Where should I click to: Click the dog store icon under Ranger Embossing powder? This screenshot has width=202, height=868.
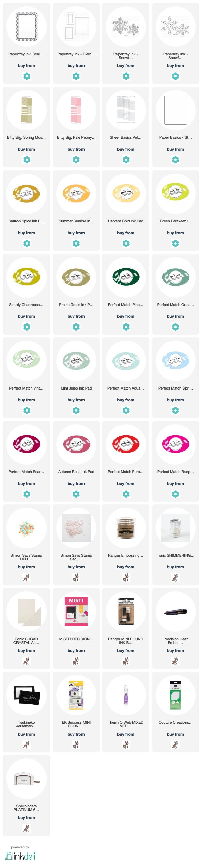point(126,577)
